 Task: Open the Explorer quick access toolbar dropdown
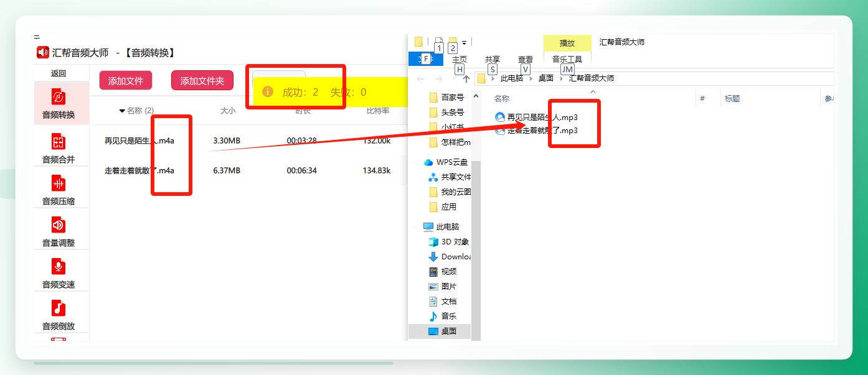coord(464,42)
